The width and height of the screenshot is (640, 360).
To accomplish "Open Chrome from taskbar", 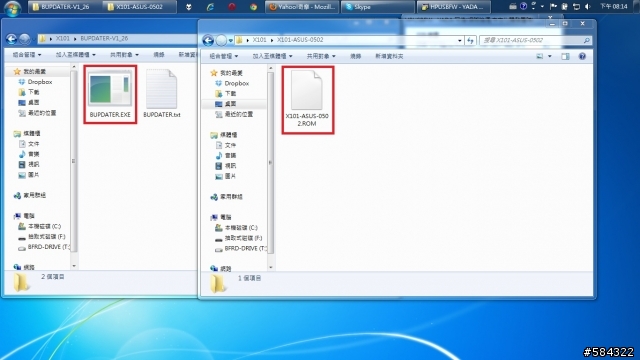I will (253, 7).
